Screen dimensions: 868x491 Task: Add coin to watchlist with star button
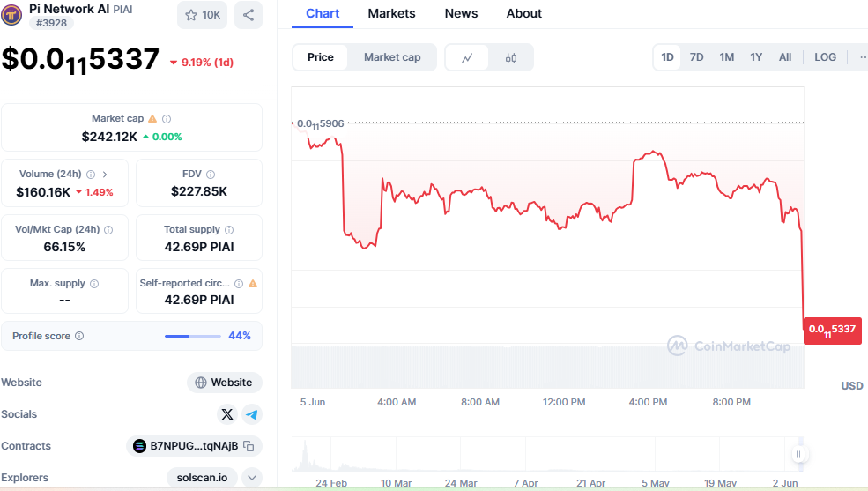[202, 15]
